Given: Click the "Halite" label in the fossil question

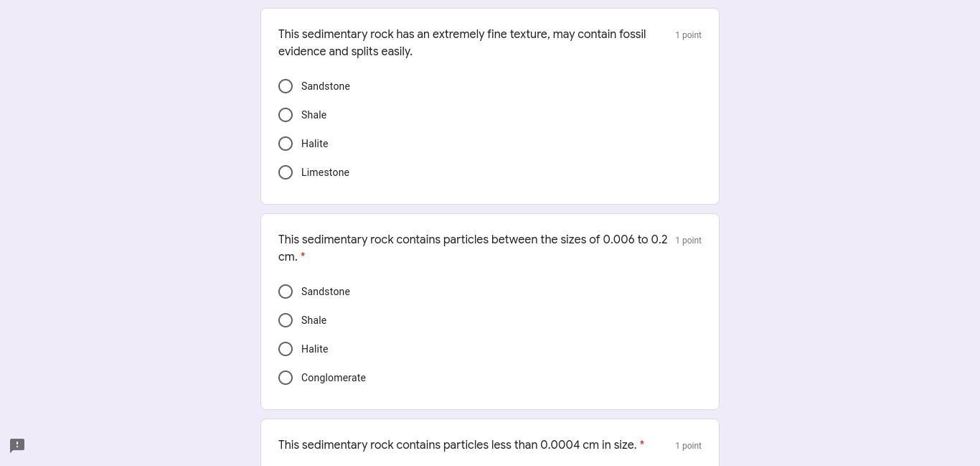Looking at the screenshot, I should click(x=314, y=144).
